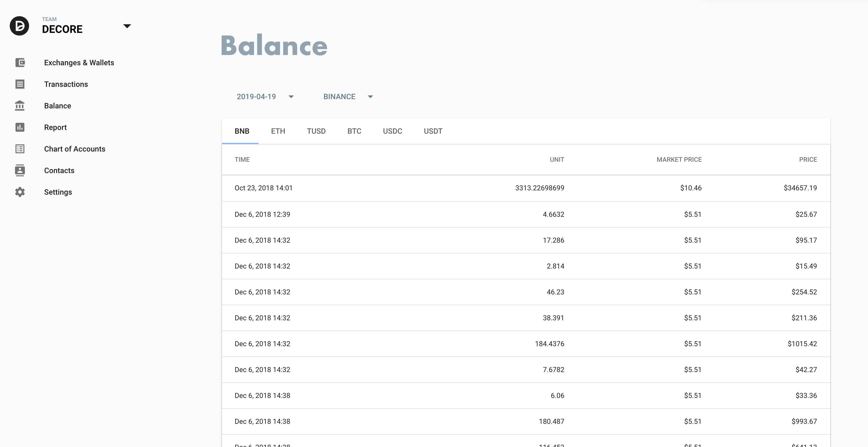Expand the DECORE team selector arrow
Screen dimensions: 868x447
[127, 26]
